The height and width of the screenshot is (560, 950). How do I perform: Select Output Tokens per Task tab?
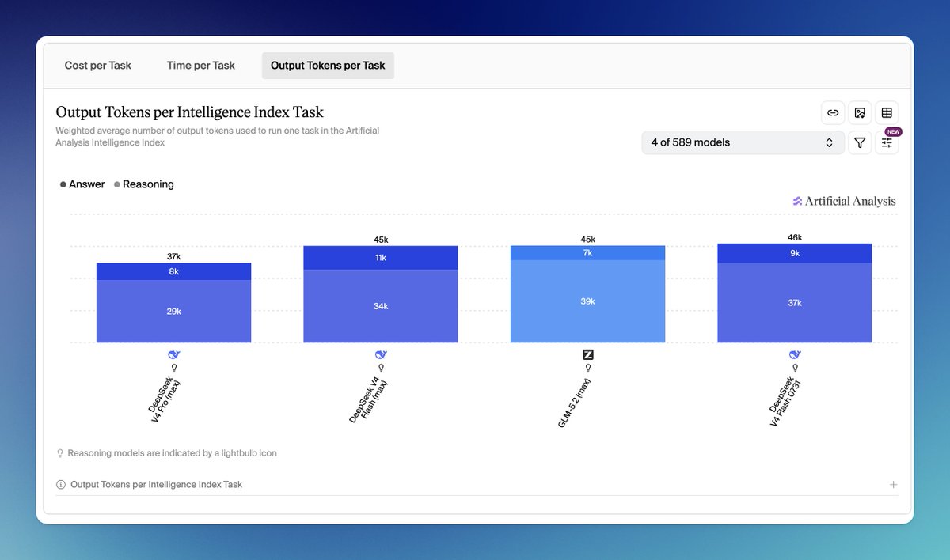click(x=328, y=66)
